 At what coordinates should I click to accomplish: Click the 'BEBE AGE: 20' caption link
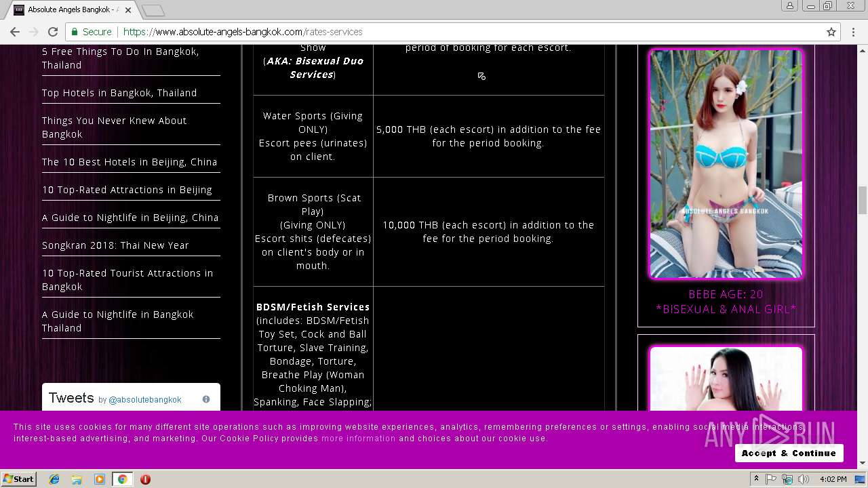click(x=726, y=294)
